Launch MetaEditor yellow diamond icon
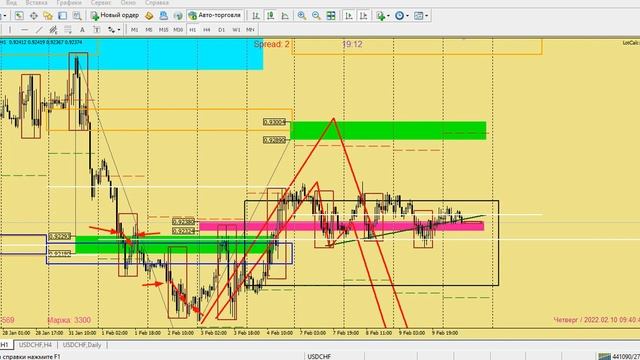This screenshot has width=640, height=360. (x=149, y=16)
